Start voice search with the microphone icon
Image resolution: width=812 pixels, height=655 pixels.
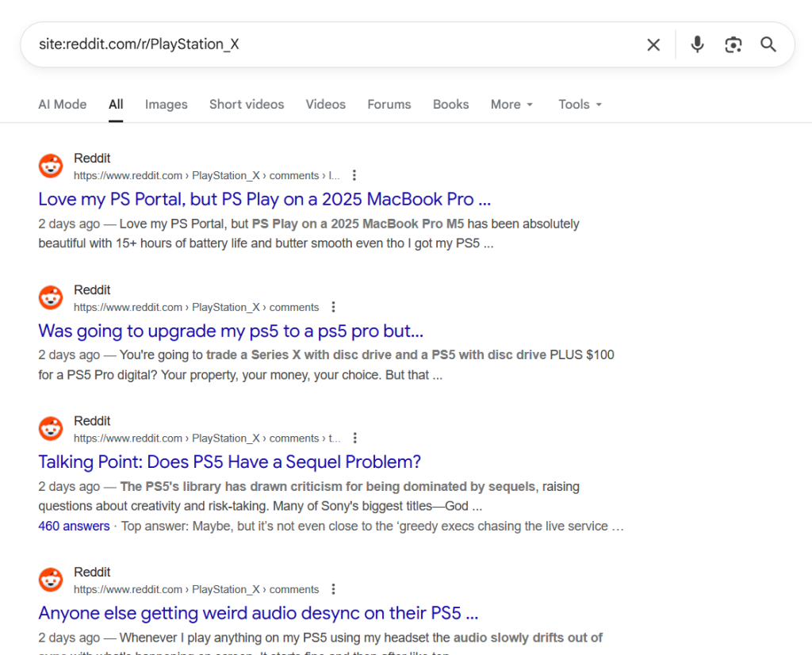697,44
